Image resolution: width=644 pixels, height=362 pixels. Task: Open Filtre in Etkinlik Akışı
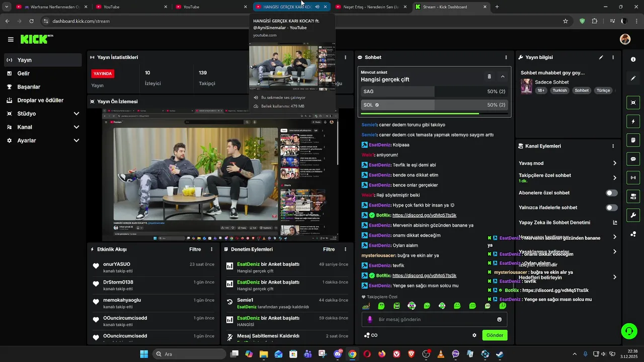tap(195, 249)
